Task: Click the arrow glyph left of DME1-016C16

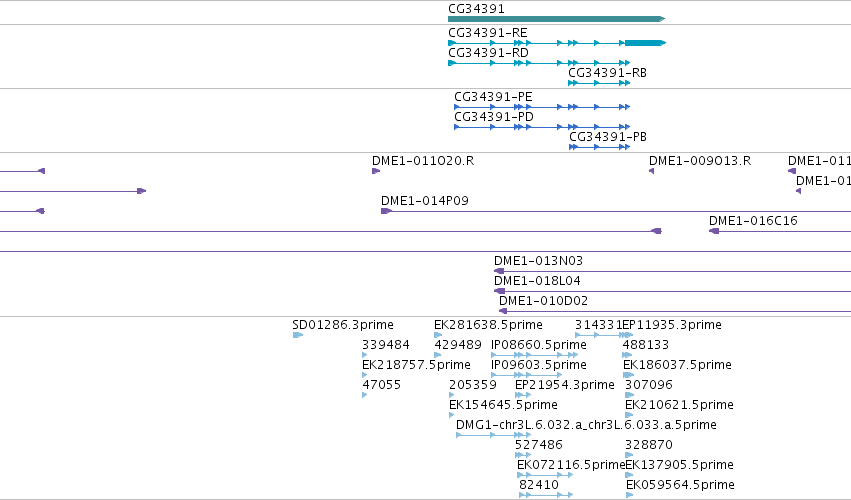Action: coord(714,231)
